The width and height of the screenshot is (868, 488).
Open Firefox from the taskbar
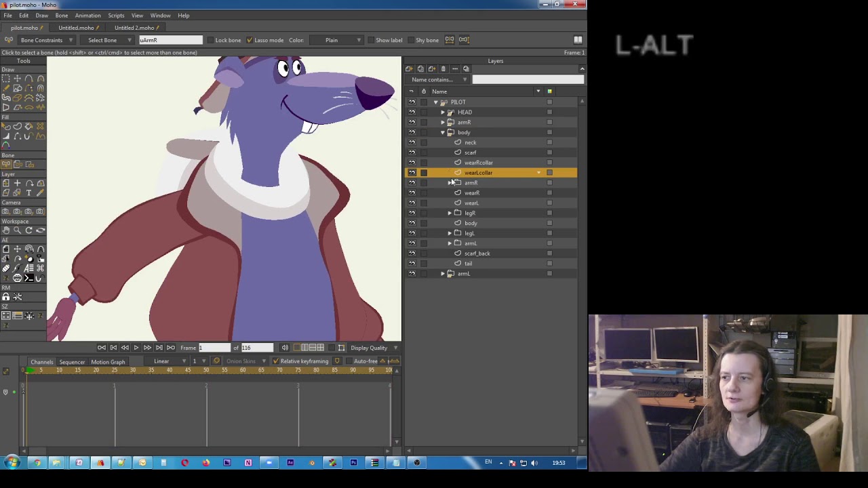tap(205, 463)
